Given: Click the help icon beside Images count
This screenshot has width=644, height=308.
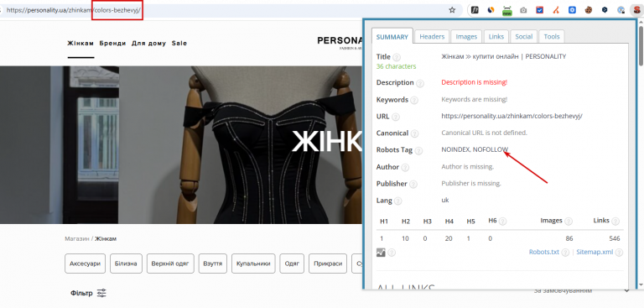Looking at the screenshot, I should pyautogui.click(x=569, y=222).
